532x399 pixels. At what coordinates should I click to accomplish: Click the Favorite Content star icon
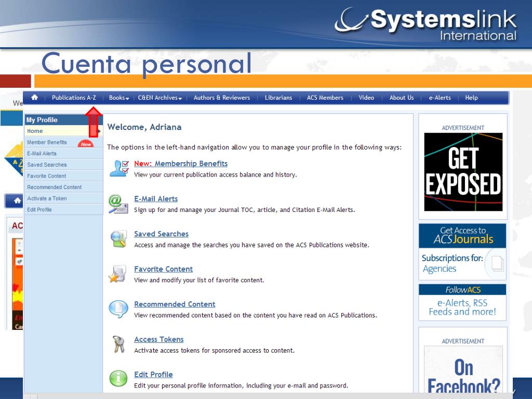pos(117,274)
